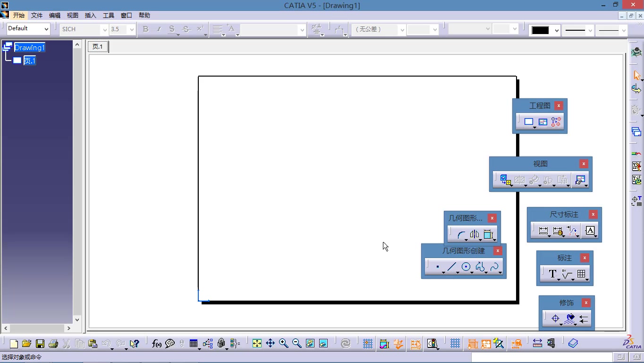
Task: Open the 视图 menu in the menu bar
Action: (73, 15)
